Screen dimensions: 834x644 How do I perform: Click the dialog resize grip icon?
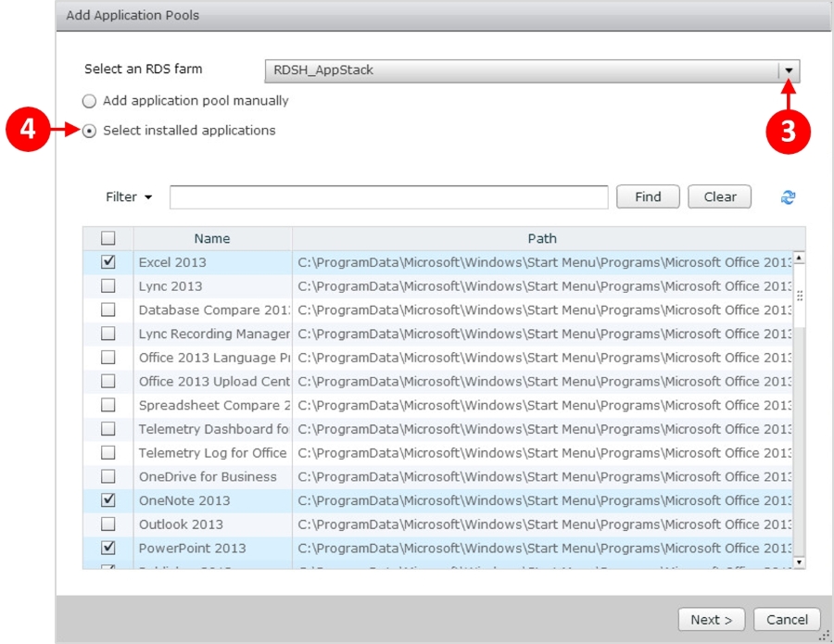pyautogui.click(x=825, y=635)
